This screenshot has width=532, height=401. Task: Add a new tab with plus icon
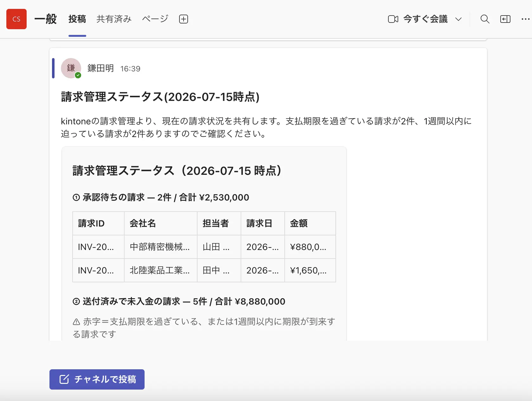[184, 19]
